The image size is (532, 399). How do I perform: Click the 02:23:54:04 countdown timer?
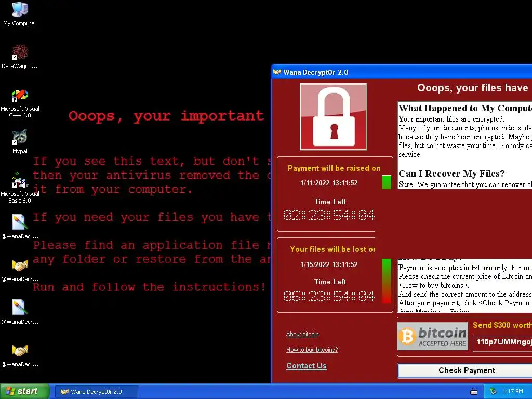(x=329, y=215)
